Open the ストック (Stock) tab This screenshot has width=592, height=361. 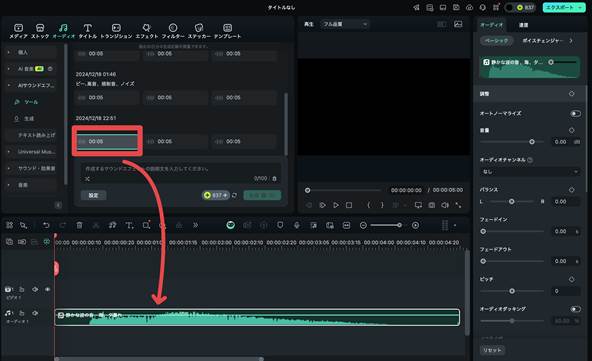point(40,31)
